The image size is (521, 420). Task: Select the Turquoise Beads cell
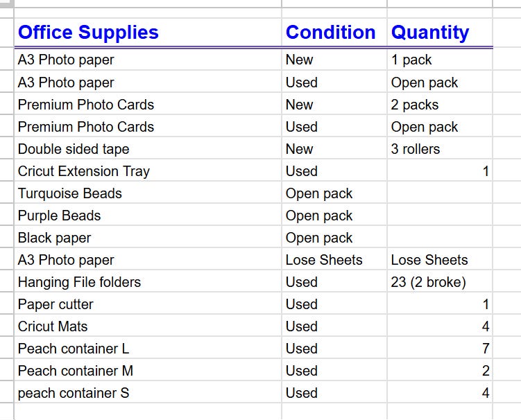148,193
